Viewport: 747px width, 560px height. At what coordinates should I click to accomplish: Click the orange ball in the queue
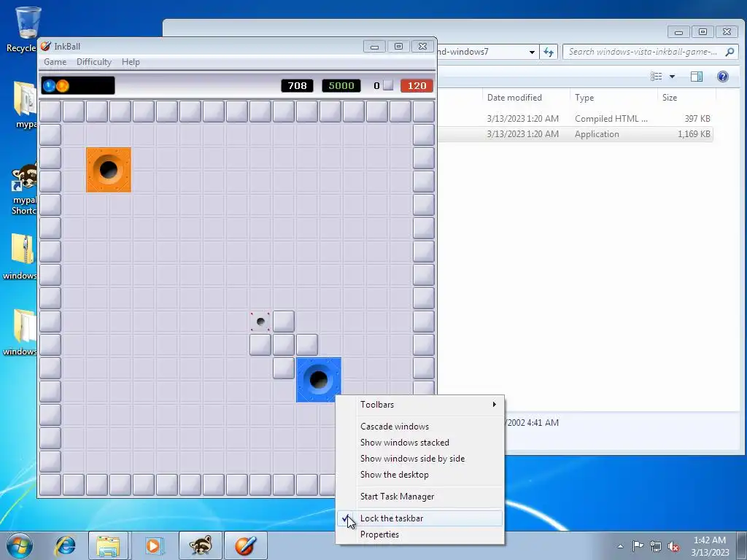[63, 86]
